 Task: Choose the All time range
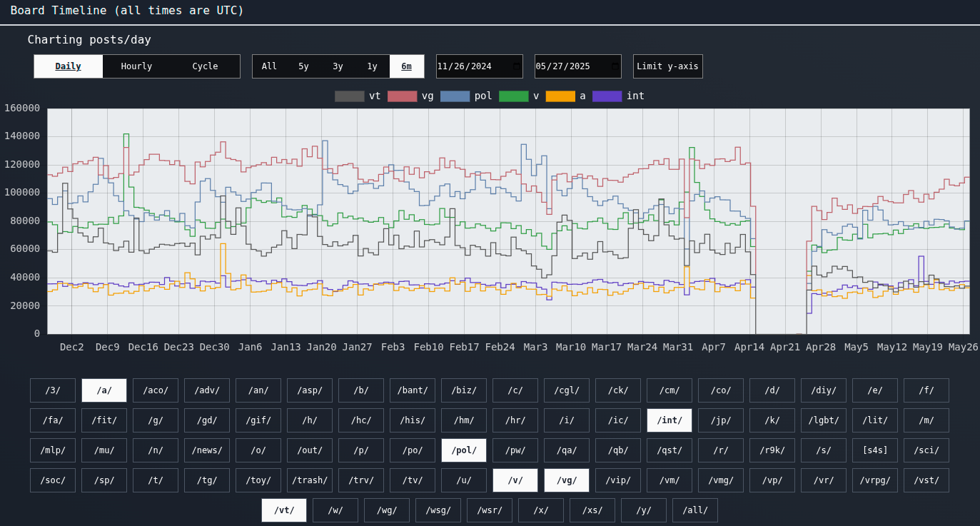269,66
